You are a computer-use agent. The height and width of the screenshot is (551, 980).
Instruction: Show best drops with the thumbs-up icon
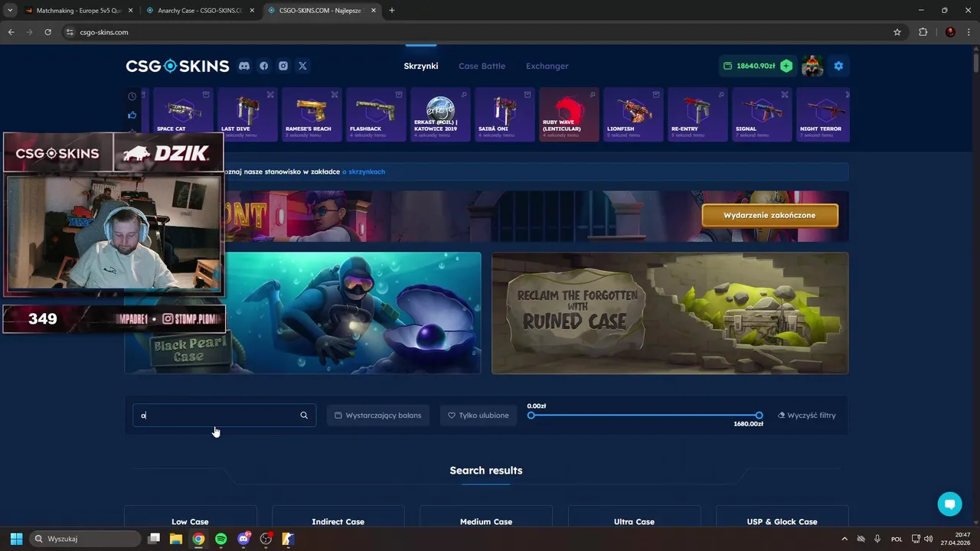coord(132,115)
